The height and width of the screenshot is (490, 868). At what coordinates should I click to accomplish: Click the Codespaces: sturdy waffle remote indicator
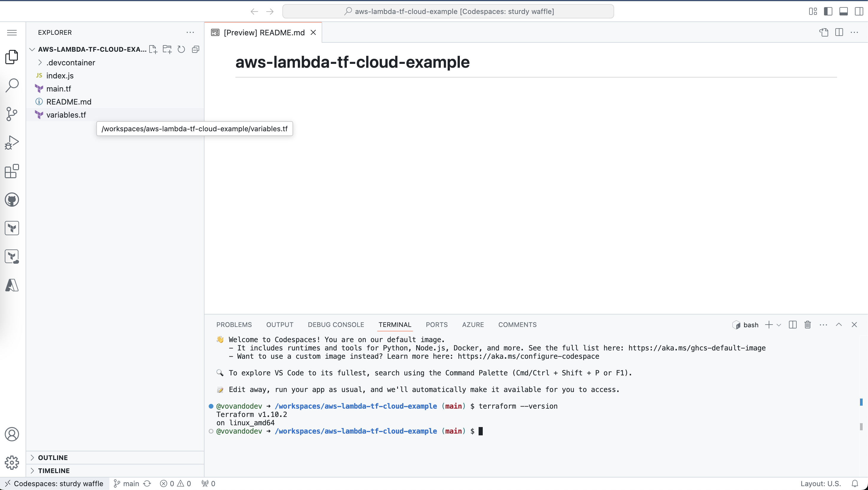coord(55,483)
